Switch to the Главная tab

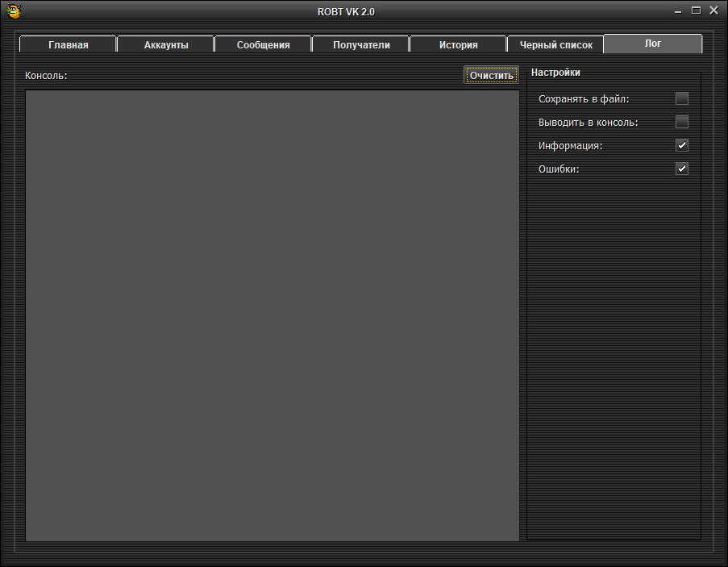68,45
